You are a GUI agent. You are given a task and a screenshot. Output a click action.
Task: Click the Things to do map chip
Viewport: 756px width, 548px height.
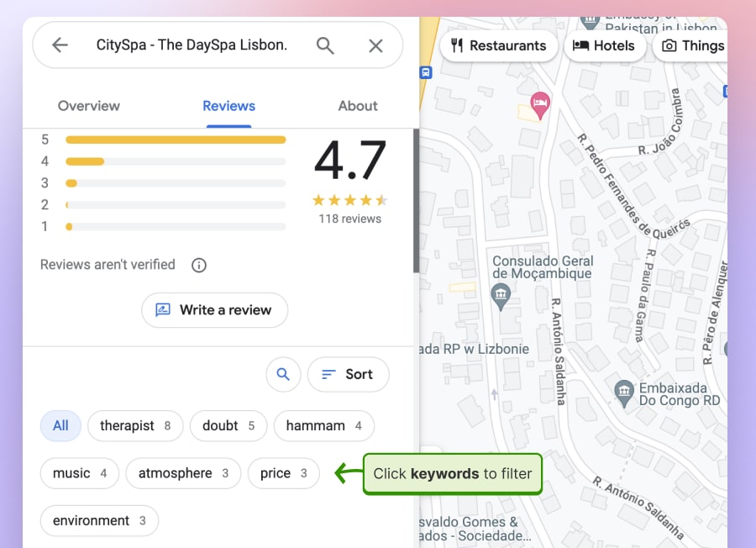coord(690,46)
